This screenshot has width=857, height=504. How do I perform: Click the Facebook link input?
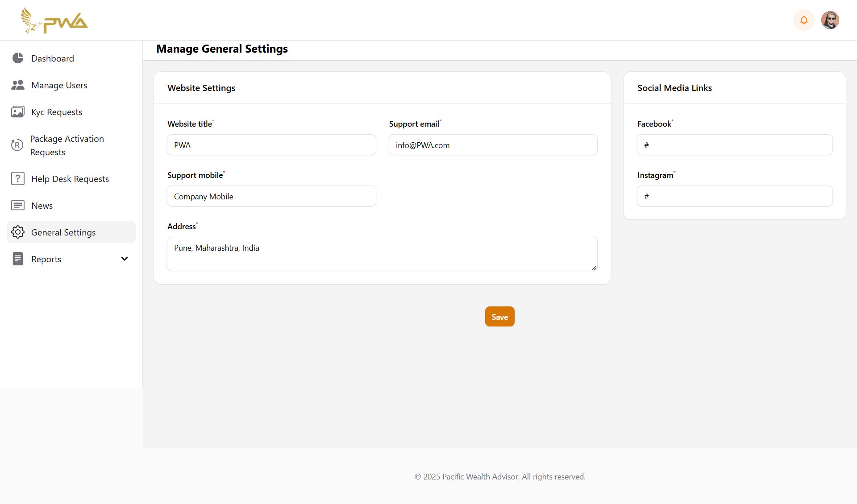tap(734, 145)
